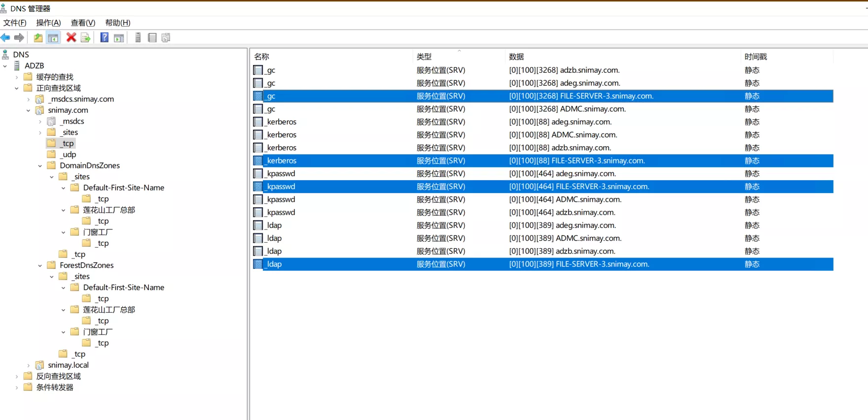The height and width of the screenshot is (420, 868).
Task: Click the red Delete X icon
Action: [x=71, y=38]
